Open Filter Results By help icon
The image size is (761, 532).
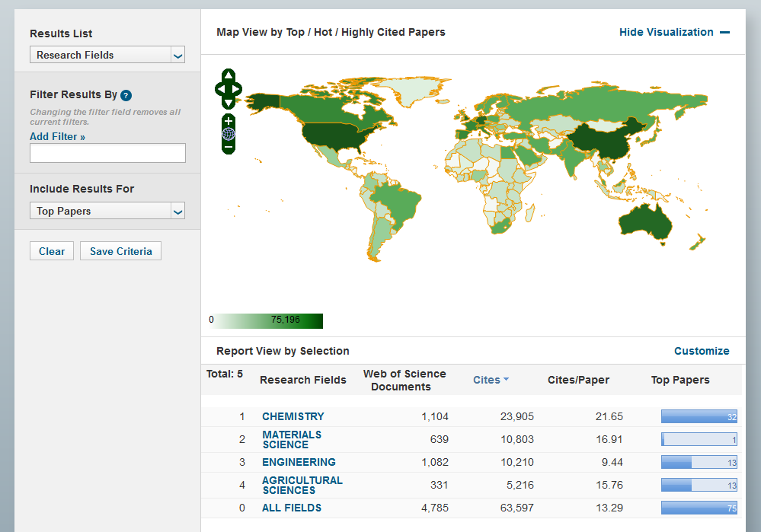126,95
